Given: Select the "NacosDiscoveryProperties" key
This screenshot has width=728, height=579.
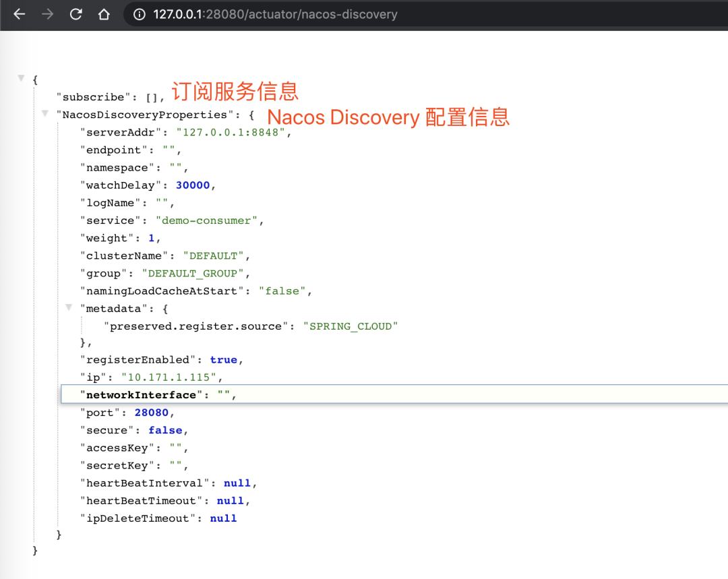Looking at the screenshot, I should point(144,115).
